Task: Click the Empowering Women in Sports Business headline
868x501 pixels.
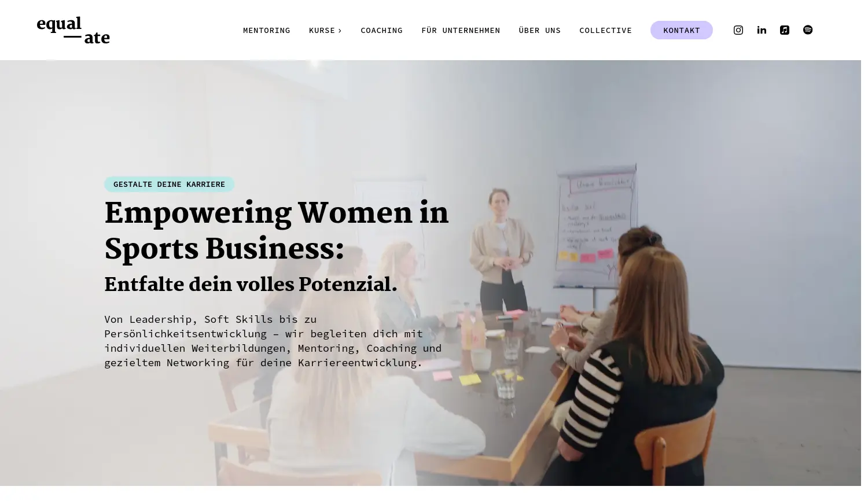Action: click(276, 231)
